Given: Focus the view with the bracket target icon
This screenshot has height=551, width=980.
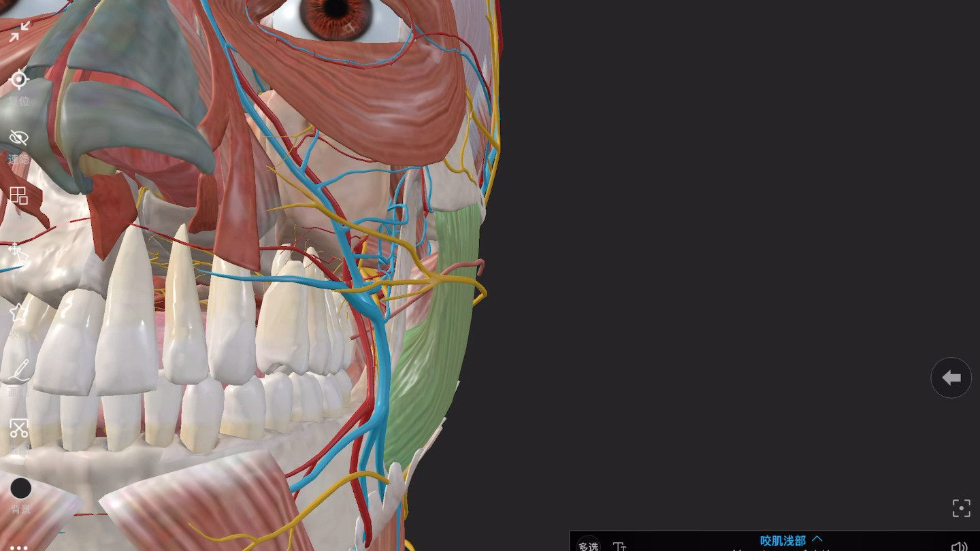Looking at the screenshot, I should pos(961,508).
